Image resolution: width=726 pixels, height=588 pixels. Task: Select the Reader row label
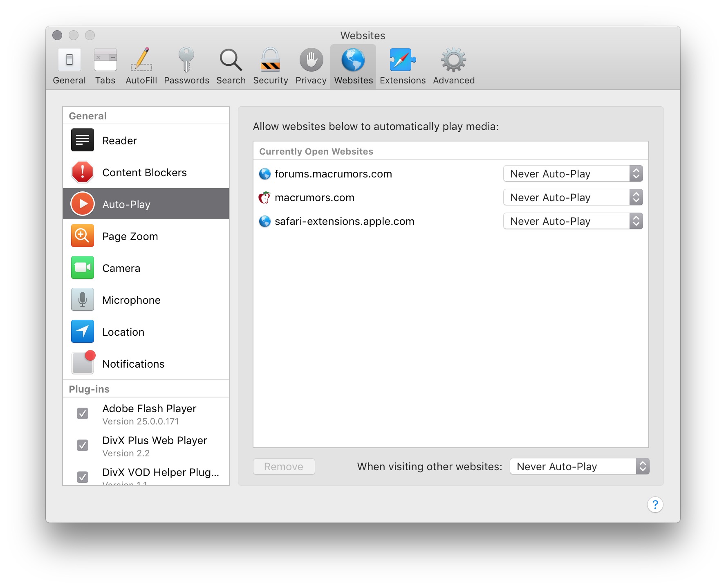tap(119, 141)
